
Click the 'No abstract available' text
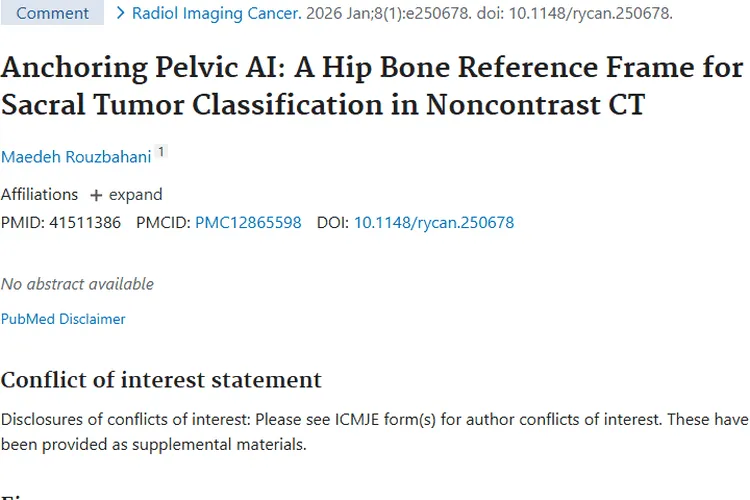pos(77,284)
